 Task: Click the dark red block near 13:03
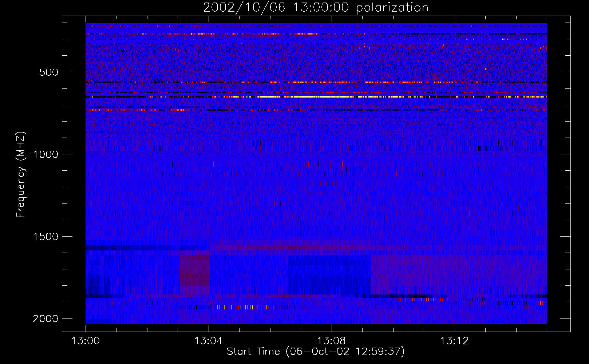(x=195, y=271)
